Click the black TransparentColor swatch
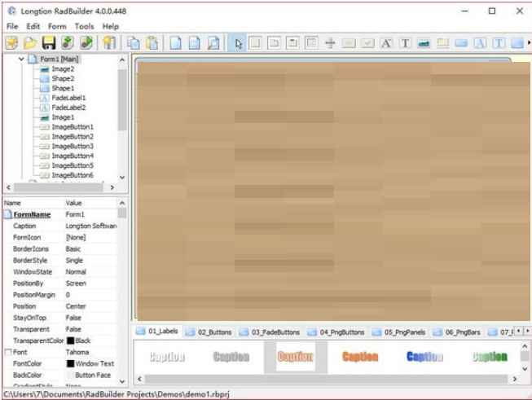 tap(71, 341)
